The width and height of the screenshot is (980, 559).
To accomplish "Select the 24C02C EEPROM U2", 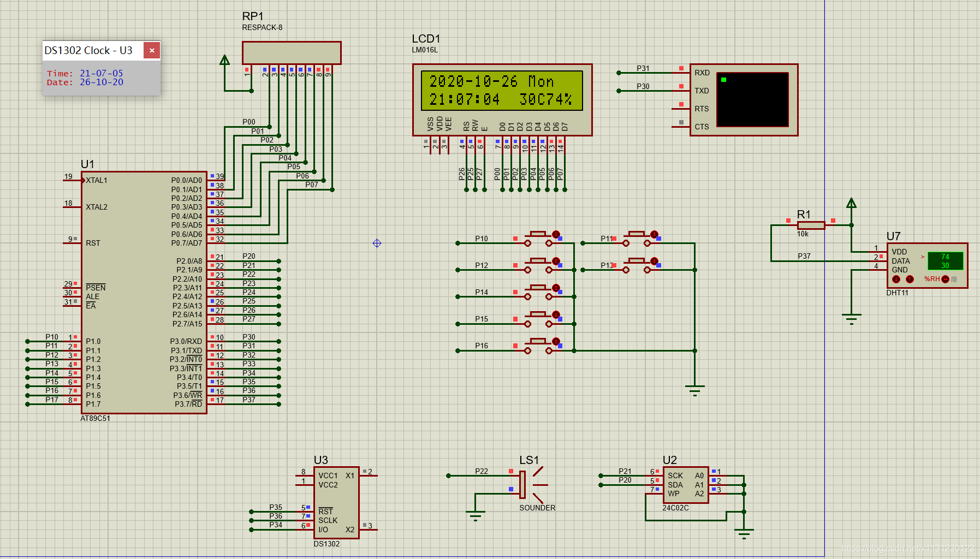I will [x=686, y=485].
